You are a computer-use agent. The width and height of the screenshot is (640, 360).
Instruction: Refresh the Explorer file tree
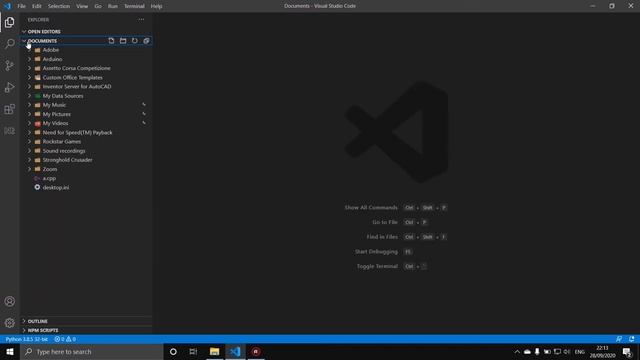[x=135, y=41]
